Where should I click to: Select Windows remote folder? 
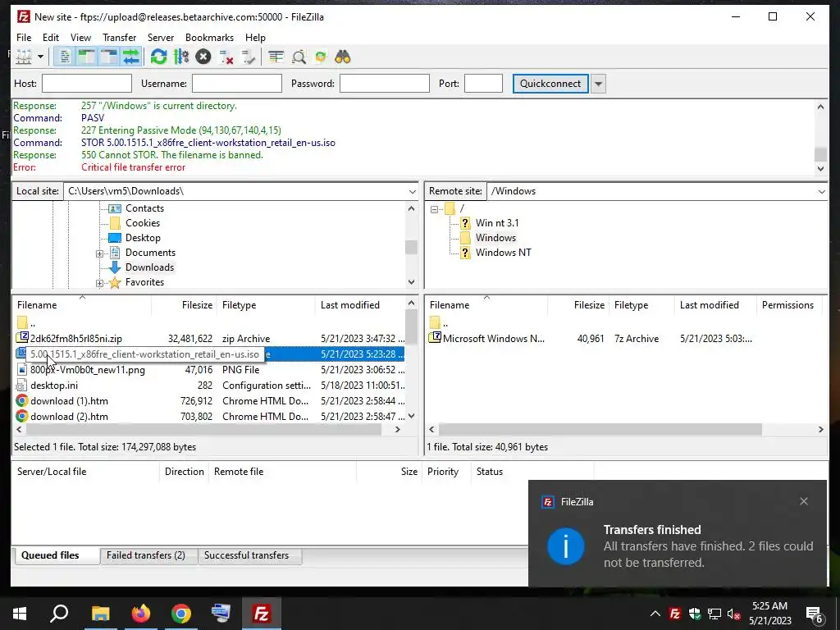[x=495, y=238]
